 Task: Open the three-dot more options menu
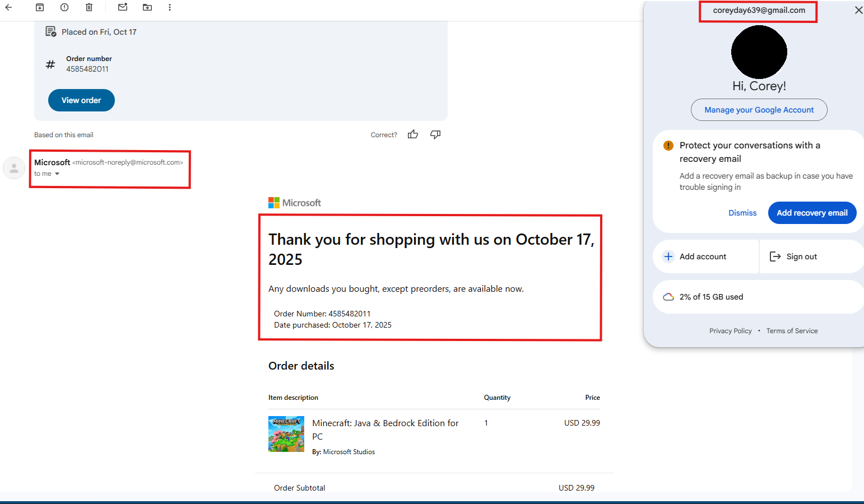(x=170, y=7)
